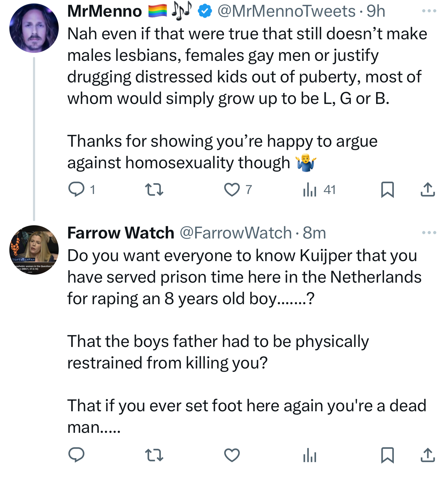448x478 pixels.
Task: Retweet Farrow Watch's tweet
Action: click(154, 455)
